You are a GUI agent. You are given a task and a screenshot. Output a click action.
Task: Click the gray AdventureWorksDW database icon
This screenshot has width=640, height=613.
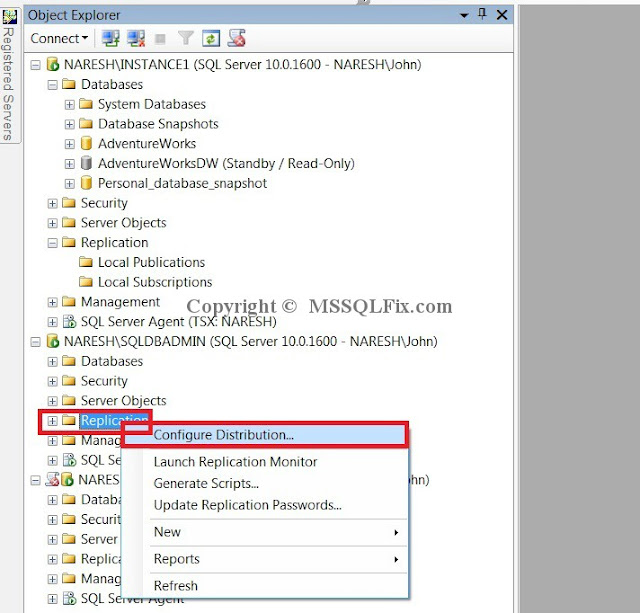86,163
